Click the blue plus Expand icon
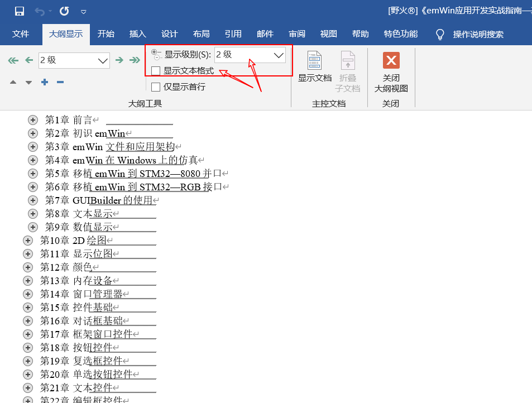This screenshot has width=532, height=403. tap(45, 83)
